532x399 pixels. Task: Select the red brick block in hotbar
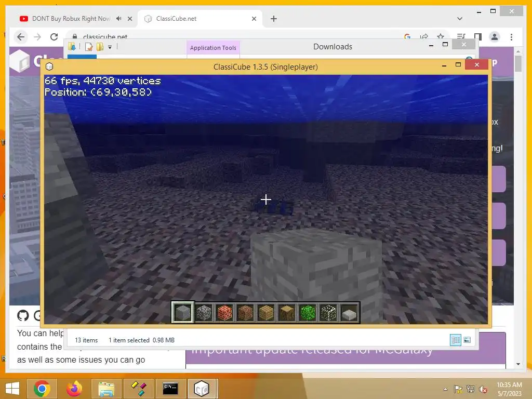point(224,312)
